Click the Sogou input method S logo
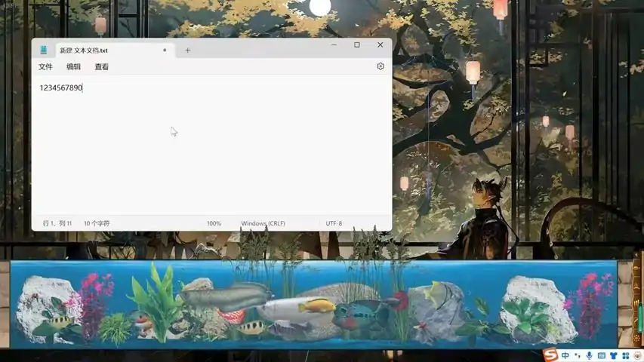 click(x=551, y=355)
